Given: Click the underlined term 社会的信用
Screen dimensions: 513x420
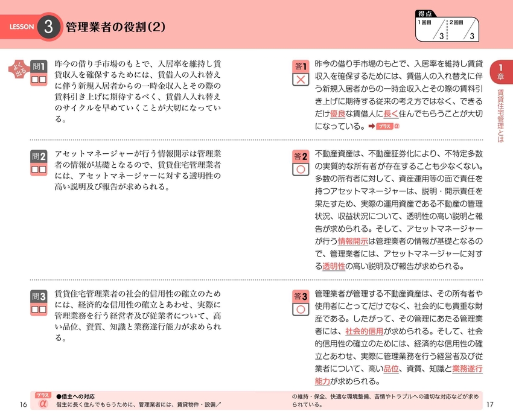Looking at the screenshot, I should (x=364, y=331).
